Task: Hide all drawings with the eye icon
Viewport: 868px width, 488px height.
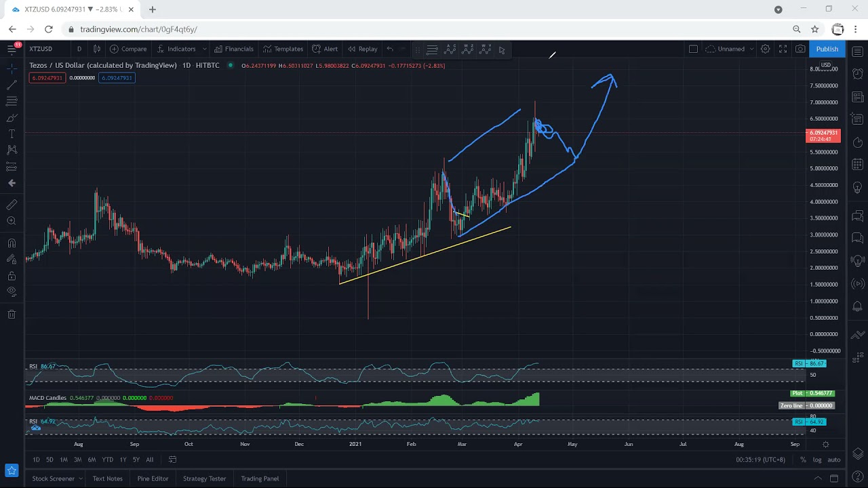Action: [x=12, y=292]
